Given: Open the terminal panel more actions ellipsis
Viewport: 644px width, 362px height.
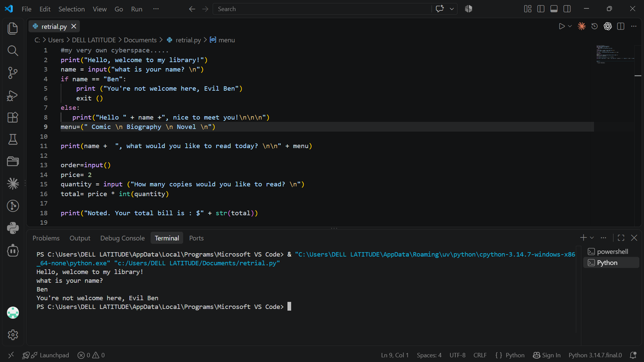Looking at the screenshot, I should click(603, 238).
